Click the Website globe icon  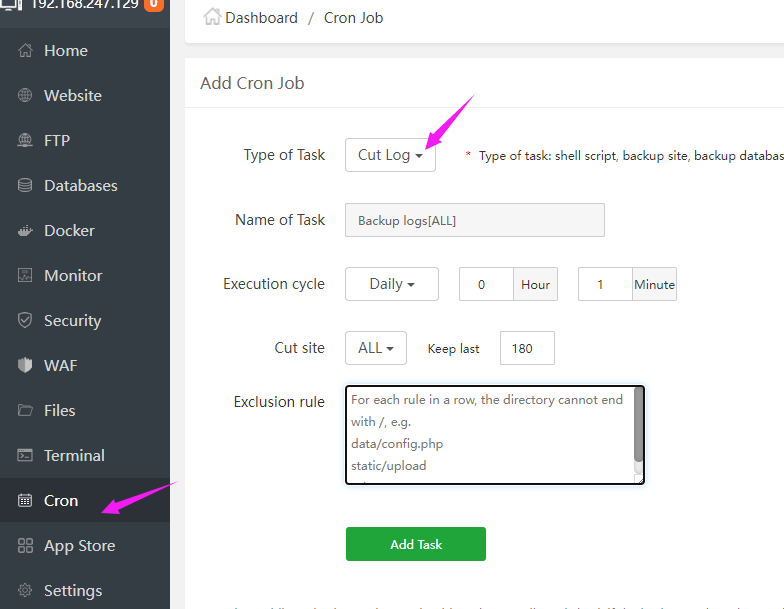(x=26, y=96)
